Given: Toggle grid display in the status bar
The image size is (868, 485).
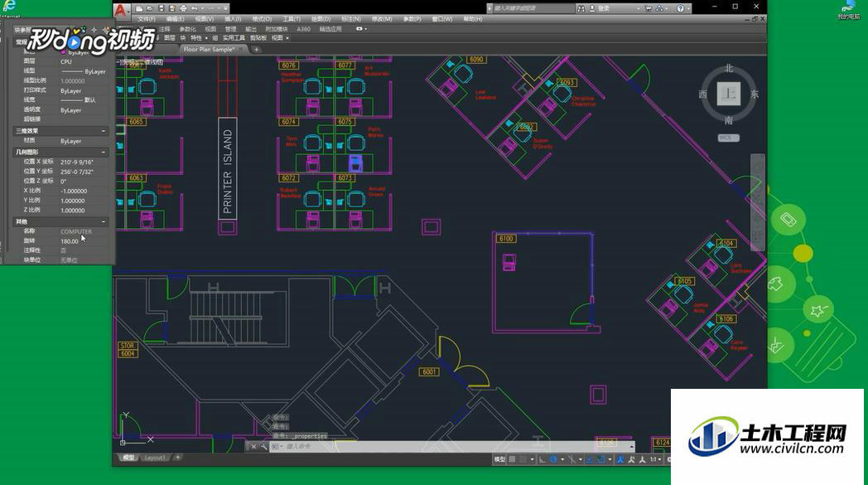Looking at the screenshot, I should click(513, 459).
